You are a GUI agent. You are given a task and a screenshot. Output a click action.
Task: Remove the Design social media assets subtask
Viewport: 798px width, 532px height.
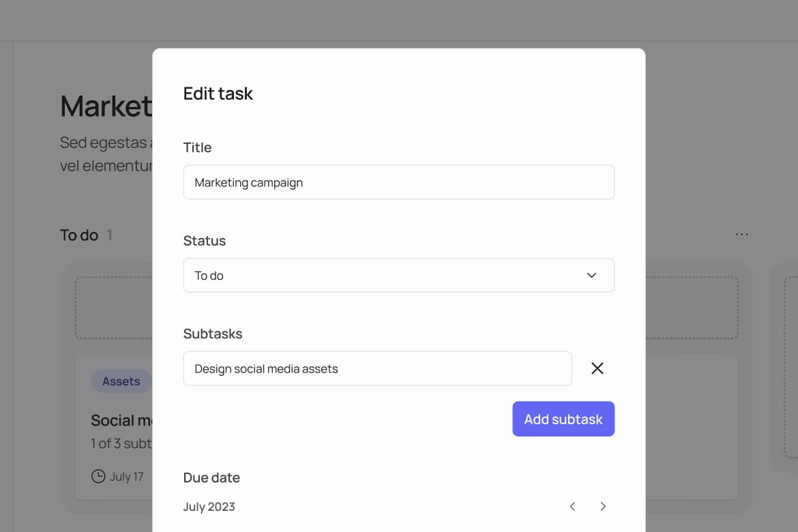(x=597, y=368)
